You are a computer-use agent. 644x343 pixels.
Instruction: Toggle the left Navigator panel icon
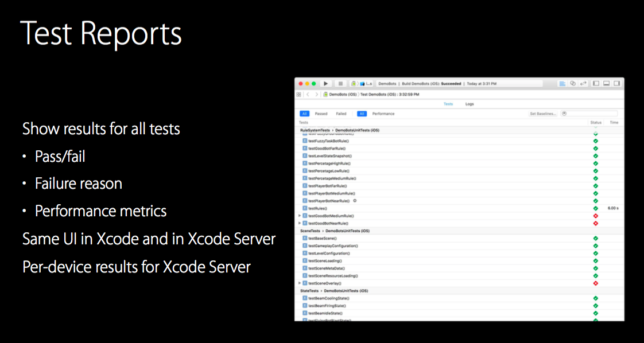tap(596, 84)
